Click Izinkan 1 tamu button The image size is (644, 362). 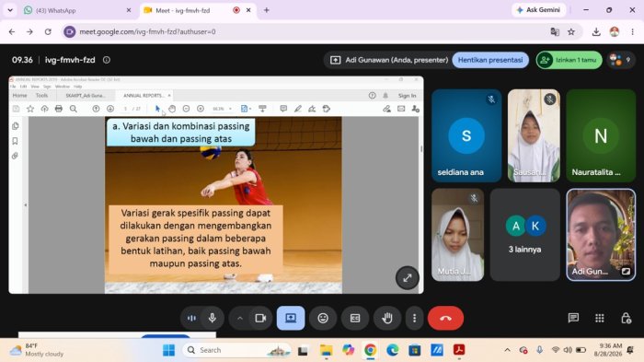569,60
